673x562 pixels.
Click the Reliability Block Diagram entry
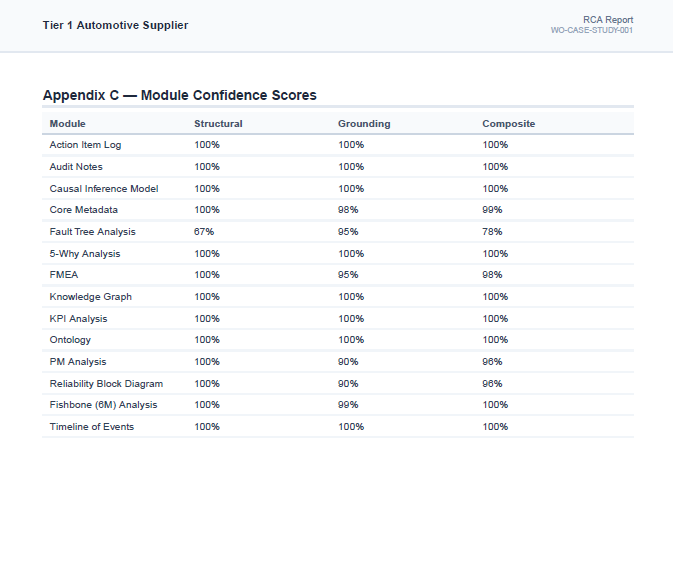[106, 384]
